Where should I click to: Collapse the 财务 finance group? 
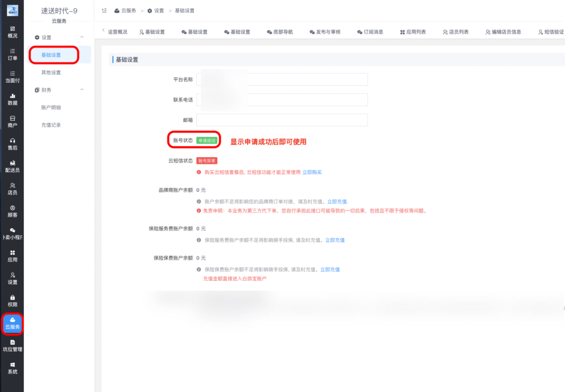[82, 90]
